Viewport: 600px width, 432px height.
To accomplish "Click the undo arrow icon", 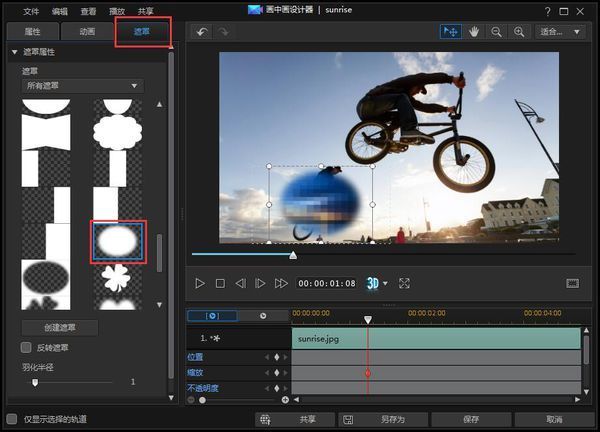I will (x=201, y=32).
